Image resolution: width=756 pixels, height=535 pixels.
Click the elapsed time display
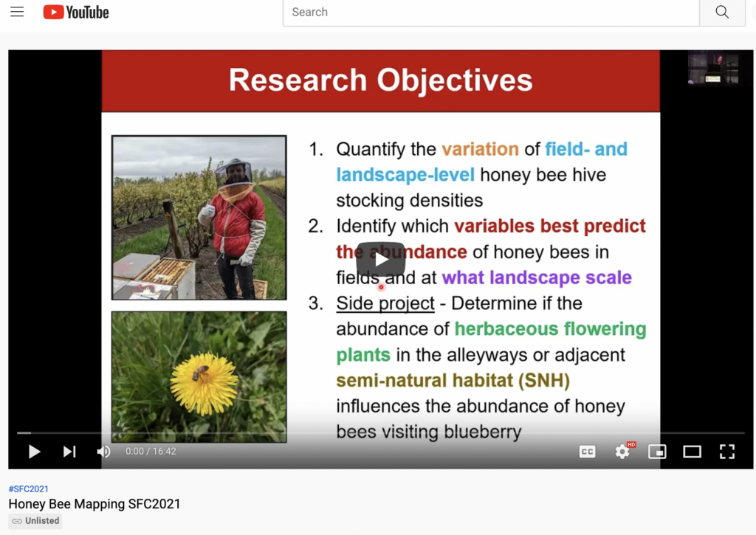coord(135,451)
